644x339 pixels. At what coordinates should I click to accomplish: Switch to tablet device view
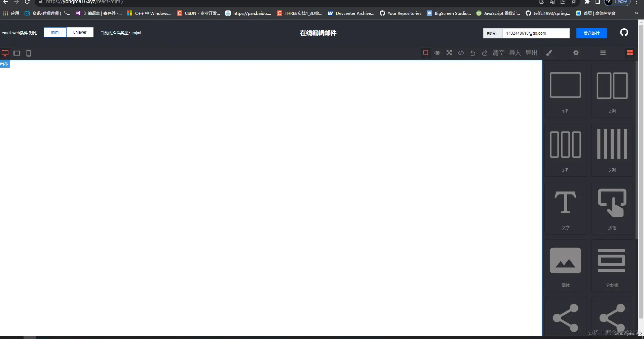tap(17, 53)
